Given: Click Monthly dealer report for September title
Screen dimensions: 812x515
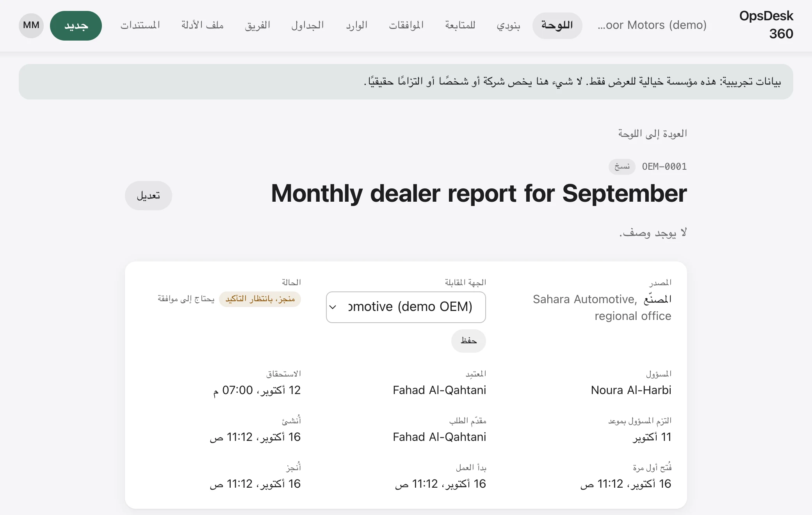Looking at the screenshot, I should point(479,194).
